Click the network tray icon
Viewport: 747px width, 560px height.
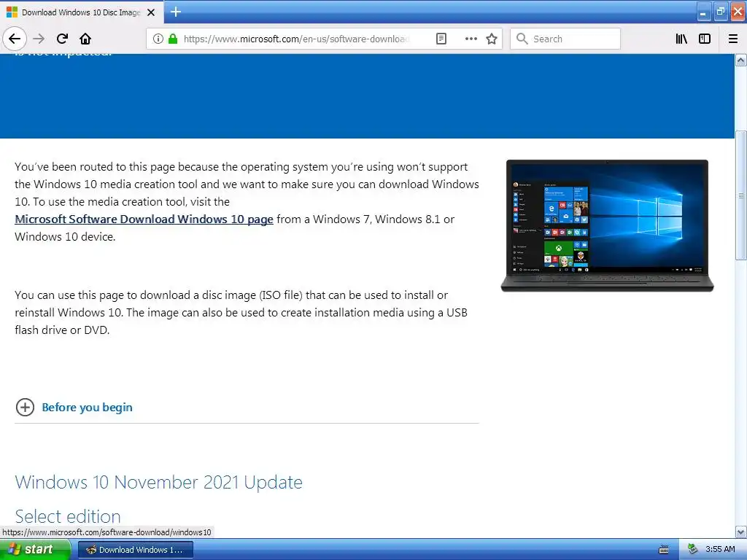693,550
